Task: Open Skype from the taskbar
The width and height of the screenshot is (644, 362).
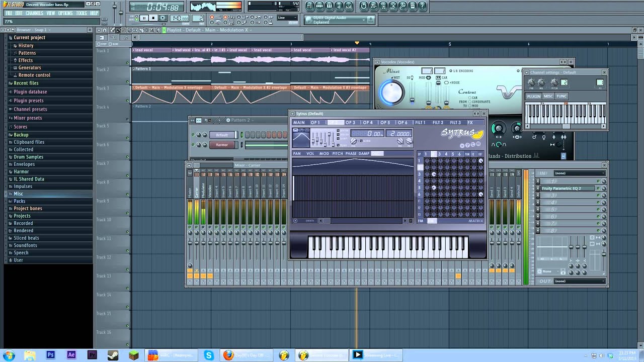Action: [208, 355]
